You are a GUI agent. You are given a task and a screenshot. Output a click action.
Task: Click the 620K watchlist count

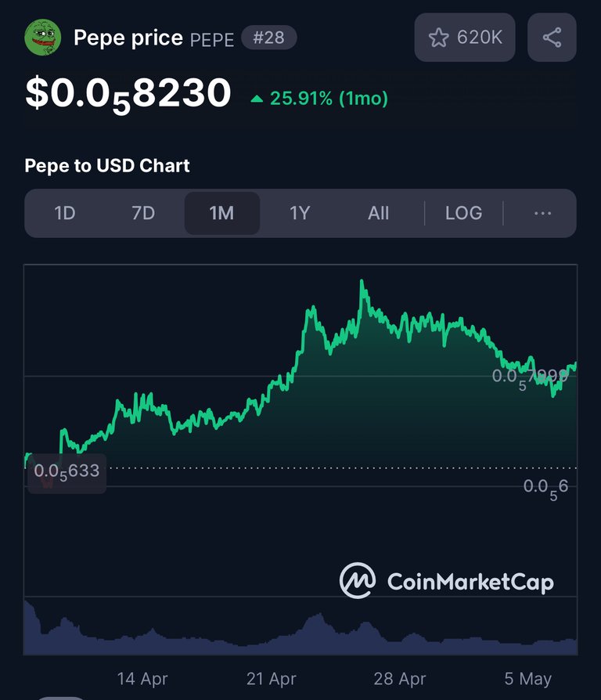[480, 38]
